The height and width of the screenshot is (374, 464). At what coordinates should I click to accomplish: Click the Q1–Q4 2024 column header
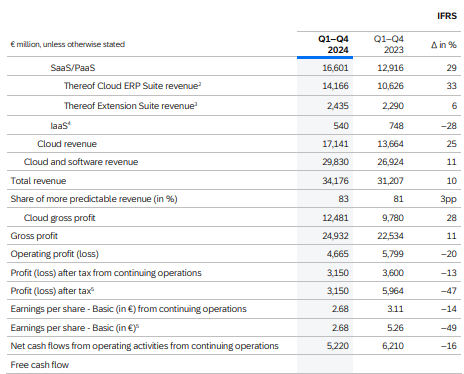tap(333, 44)
